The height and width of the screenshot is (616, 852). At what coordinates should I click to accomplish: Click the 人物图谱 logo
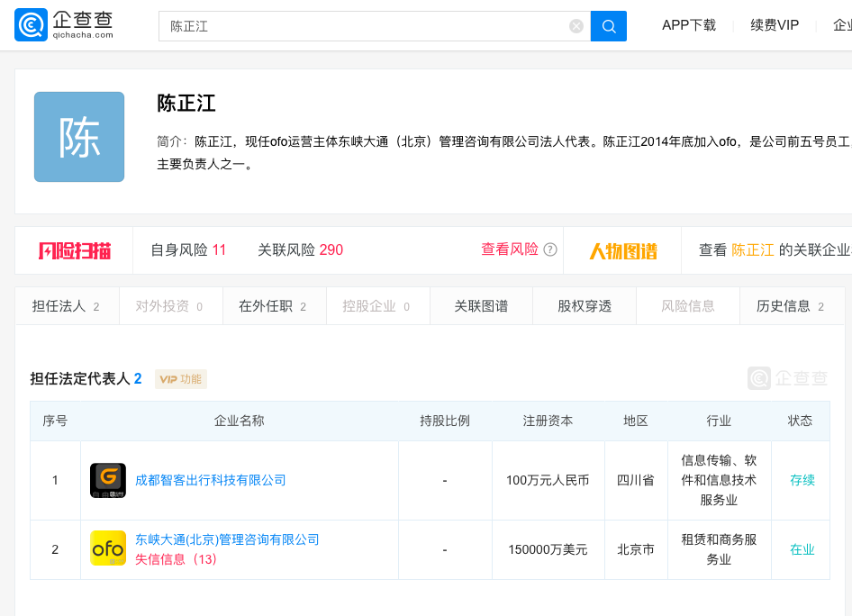click(623, 250)
